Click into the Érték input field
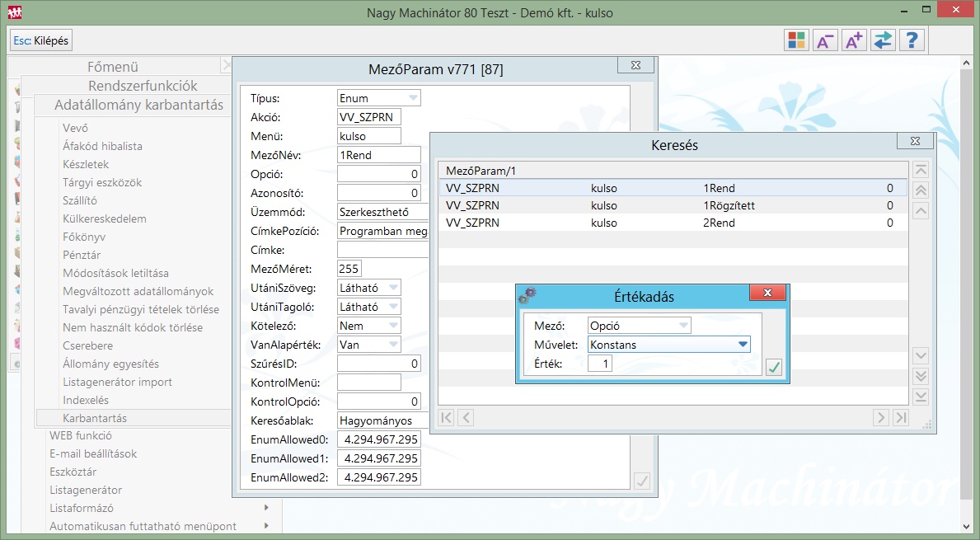 point(599,363)
